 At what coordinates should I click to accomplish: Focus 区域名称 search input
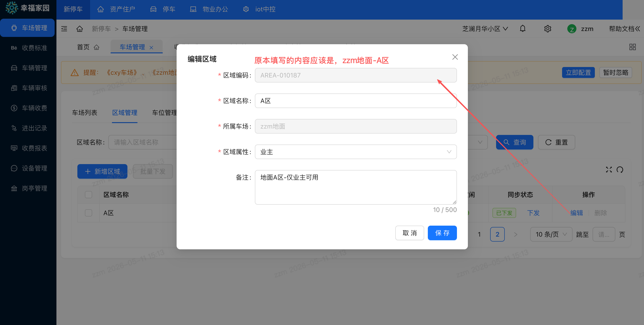point(142,142)
